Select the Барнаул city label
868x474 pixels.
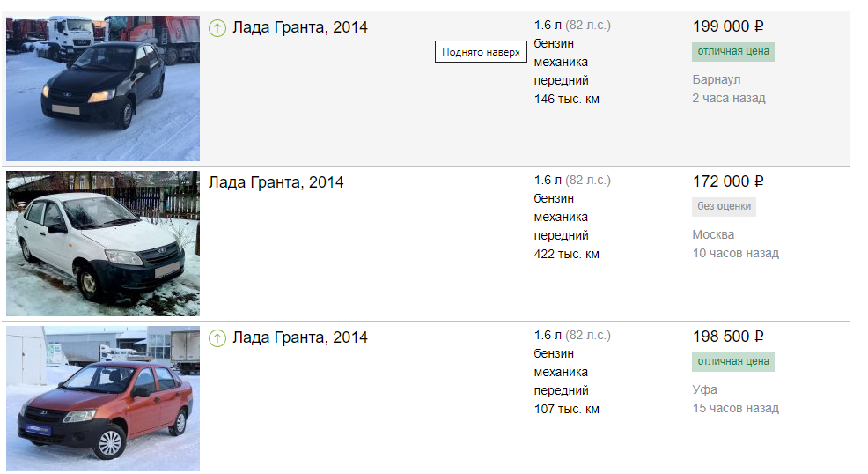(x=717, y=80)
